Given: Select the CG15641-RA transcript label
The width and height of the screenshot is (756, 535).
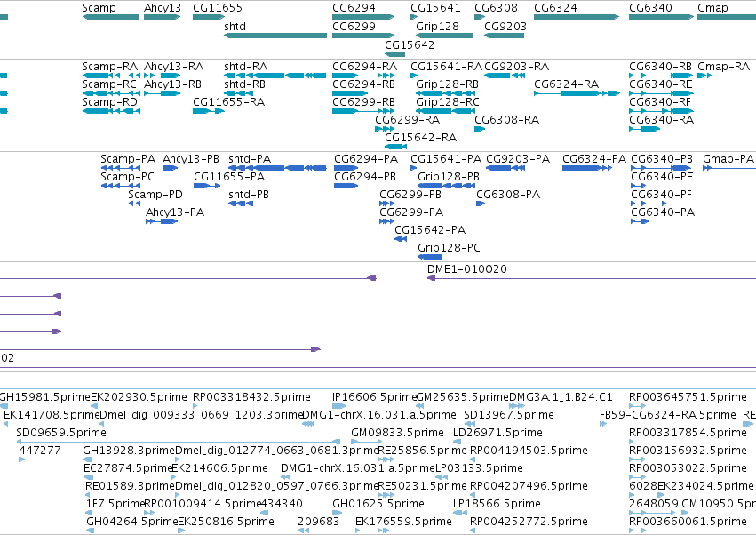Looking at the screenshot, I should click(x=447, y=66).
